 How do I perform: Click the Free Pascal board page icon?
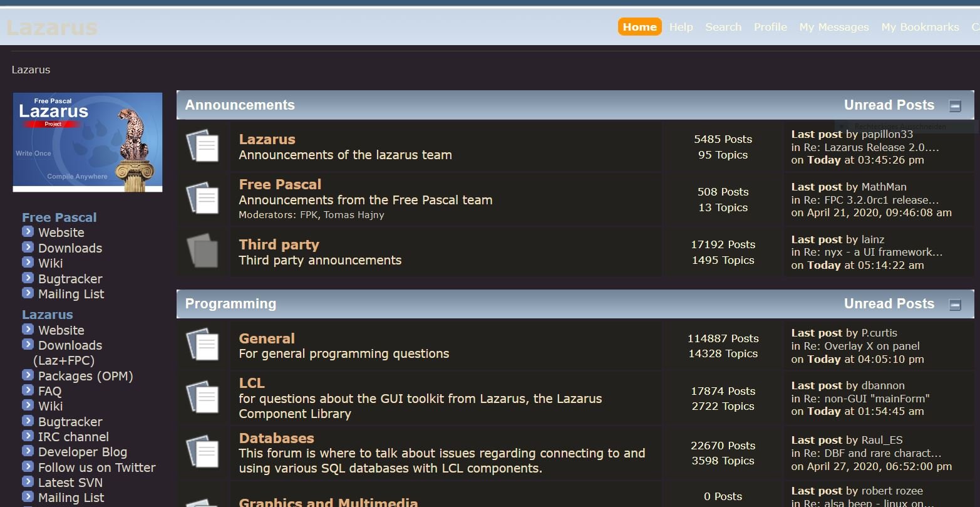pyautogui.click(x=202, y=199)
